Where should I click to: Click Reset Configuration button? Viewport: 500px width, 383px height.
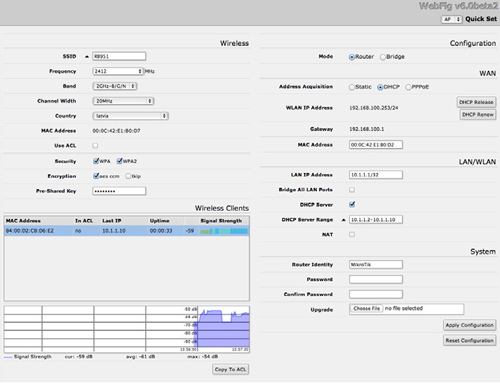coord(469,340)
